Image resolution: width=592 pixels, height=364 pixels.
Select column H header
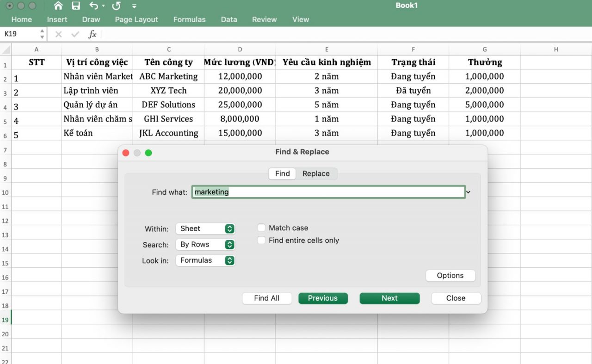(556, 49)
